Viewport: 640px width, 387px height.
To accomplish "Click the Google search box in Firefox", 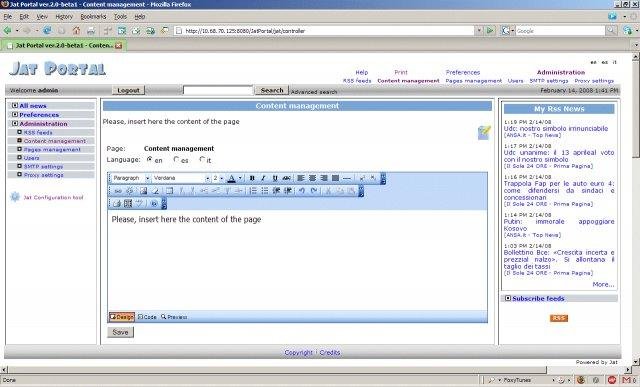I will tap(560, 31).
